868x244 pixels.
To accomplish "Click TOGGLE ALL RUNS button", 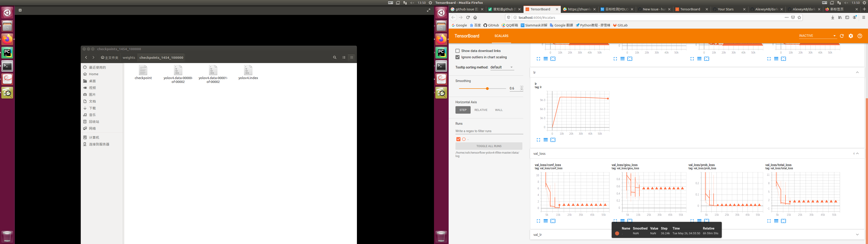I will (488, 146).
